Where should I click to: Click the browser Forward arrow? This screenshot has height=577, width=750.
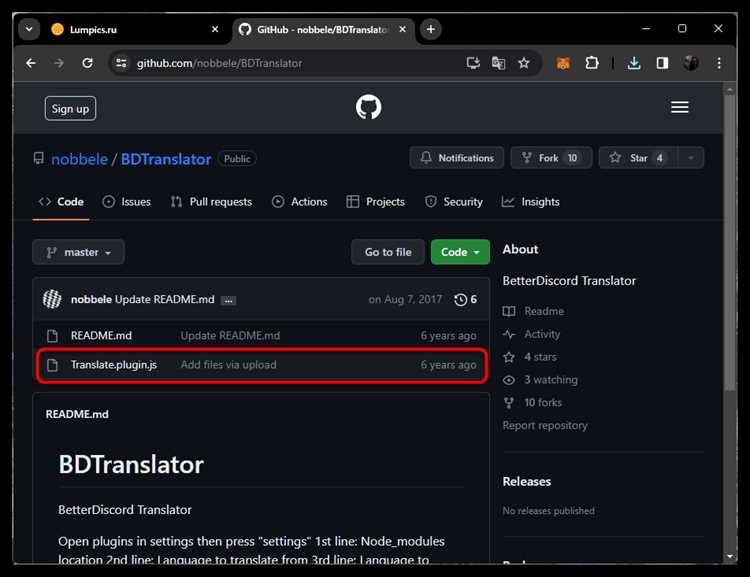click(59, 63)
